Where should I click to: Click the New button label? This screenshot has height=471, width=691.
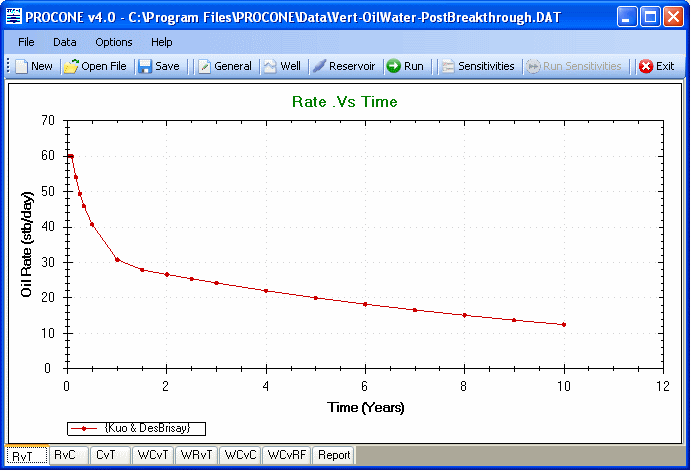click(x=42, y=67)
